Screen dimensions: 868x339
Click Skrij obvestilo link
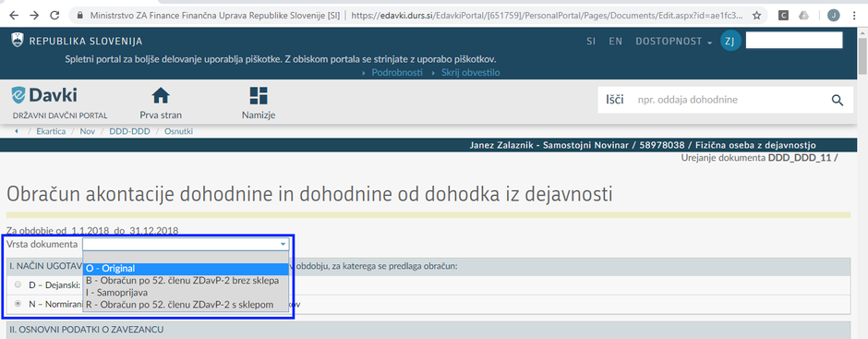[x=471, y=73]
